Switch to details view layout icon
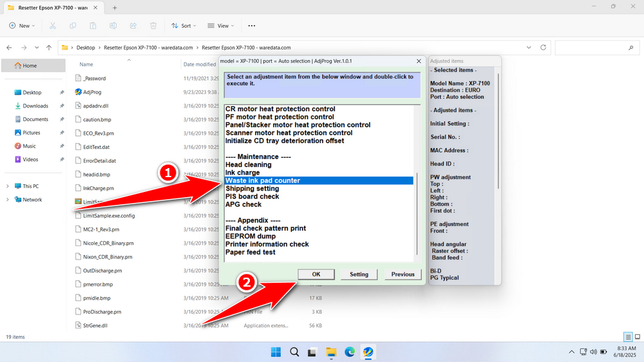The image size is (644, 362). click(x=628, y=337)
